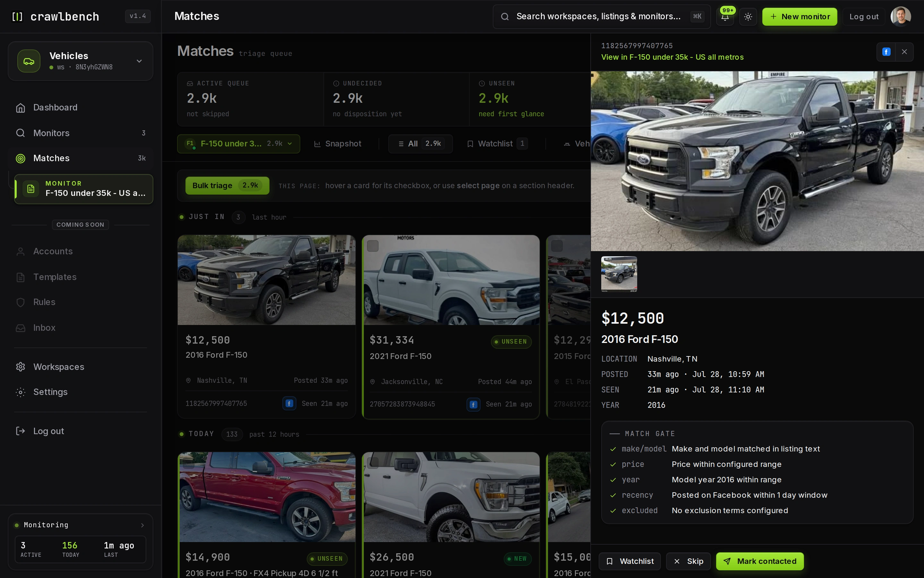Close the listing detail panel
The width and height of the screenshot is (924, 578).
coord(904,52)
